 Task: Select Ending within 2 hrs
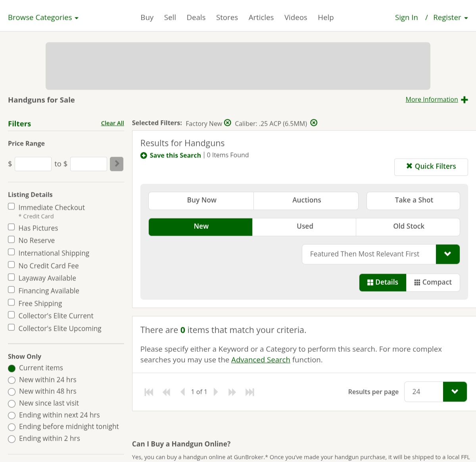12,439
